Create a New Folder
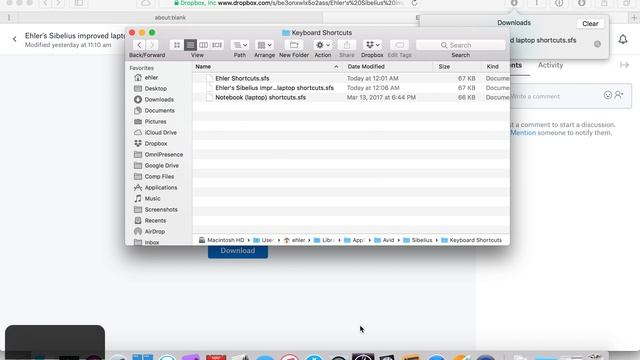Viewport: 640px width, 360px height. click(294, 45)
